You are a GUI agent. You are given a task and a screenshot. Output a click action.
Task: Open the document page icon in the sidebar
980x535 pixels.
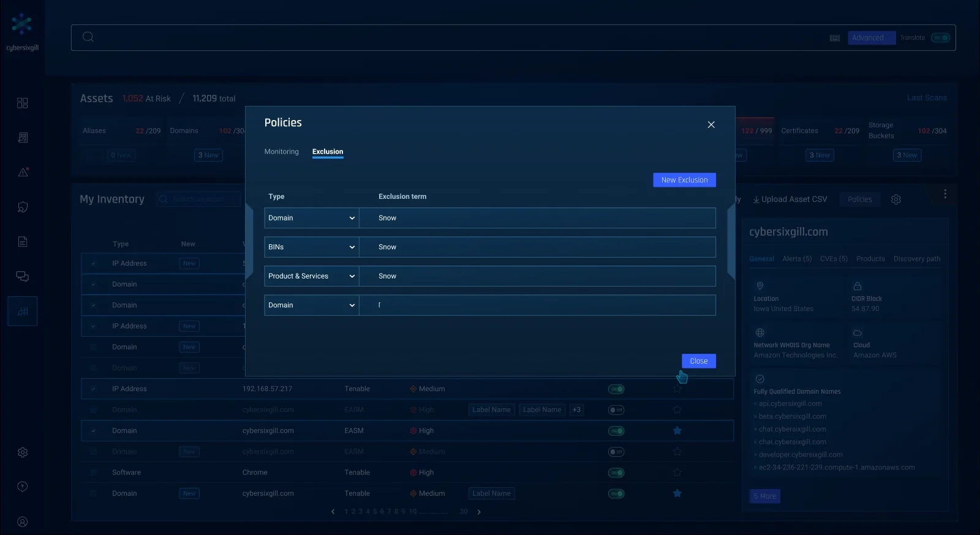pos(23,242)
